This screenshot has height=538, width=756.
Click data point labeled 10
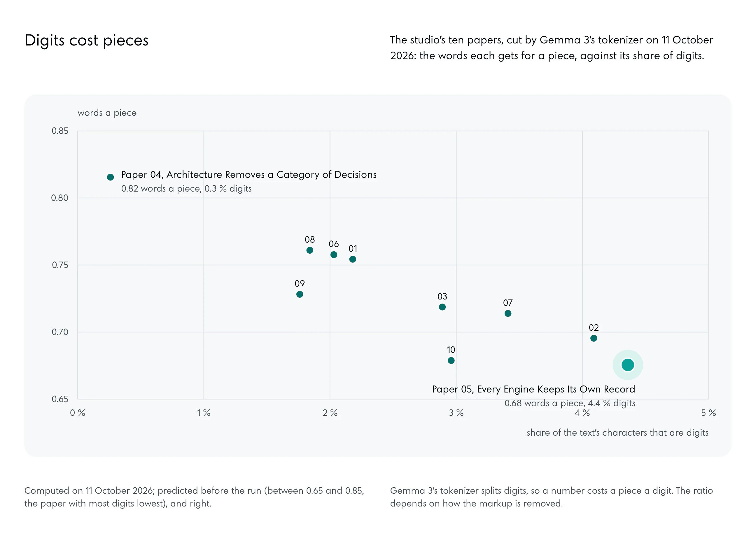point(451,360)
